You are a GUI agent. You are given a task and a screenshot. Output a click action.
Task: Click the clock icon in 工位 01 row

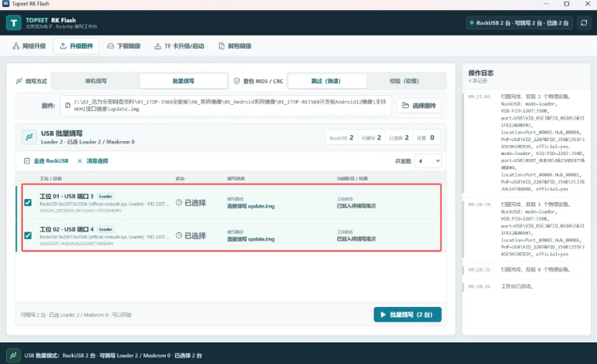click(179, 203)
